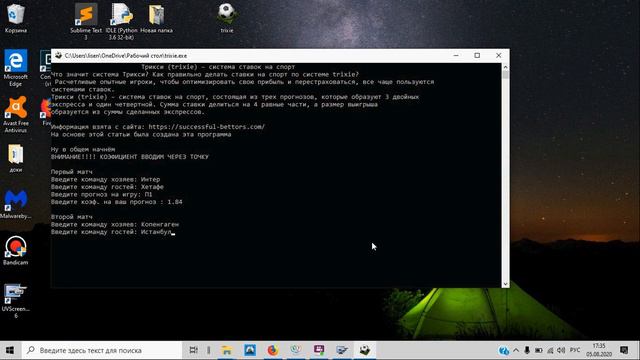This screenshot has width=640, height=360.
Task: Click the line 'Введите команду гостей: Истанбул'
Action: pyautogui.click(x=111, y=232)
